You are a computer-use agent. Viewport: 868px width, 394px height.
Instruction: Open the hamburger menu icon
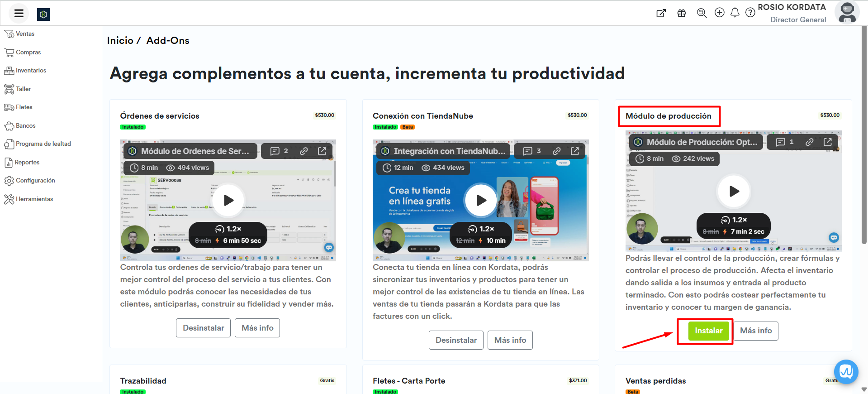(19, 14)
